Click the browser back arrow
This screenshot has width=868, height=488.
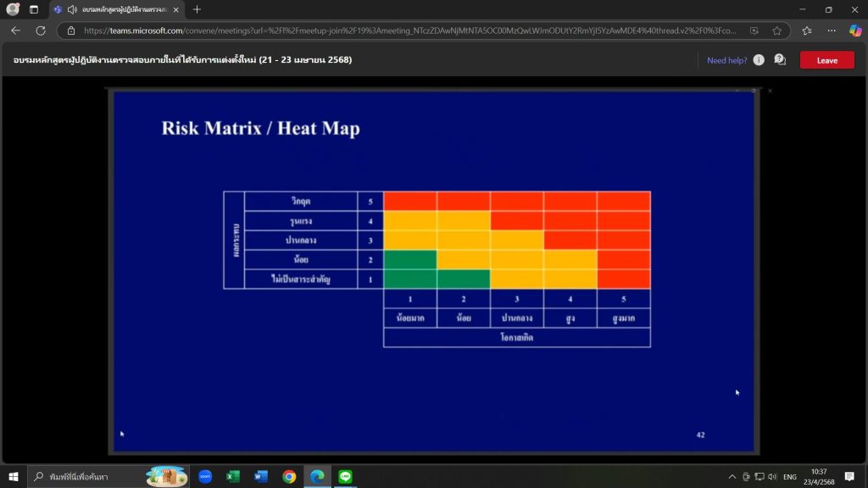tap(15, 30)
